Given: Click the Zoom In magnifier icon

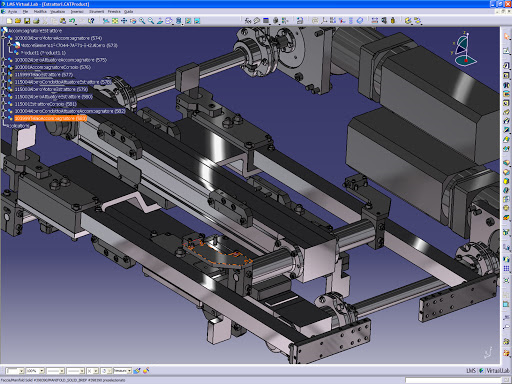Looking at the screenshot, I should (x=142, y=21).
